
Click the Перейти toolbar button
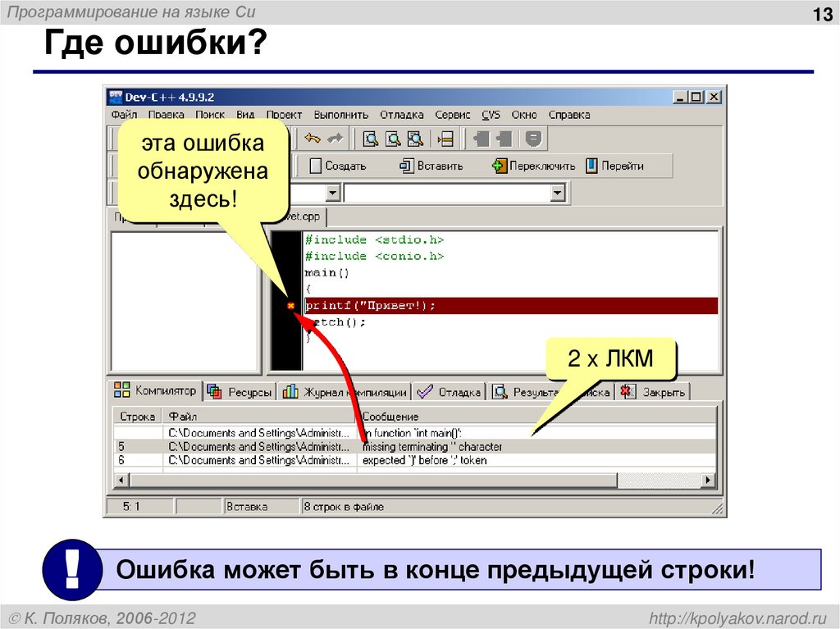pyautogui.click(x=614, y=166)
